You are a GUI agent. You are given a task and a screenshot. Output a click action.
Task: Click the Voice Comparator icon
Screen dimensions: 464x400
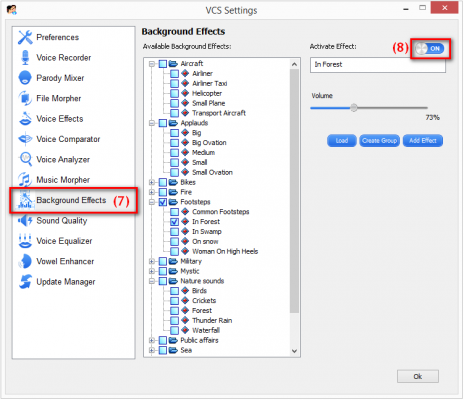pyautogui.click(x=25, y=139)
